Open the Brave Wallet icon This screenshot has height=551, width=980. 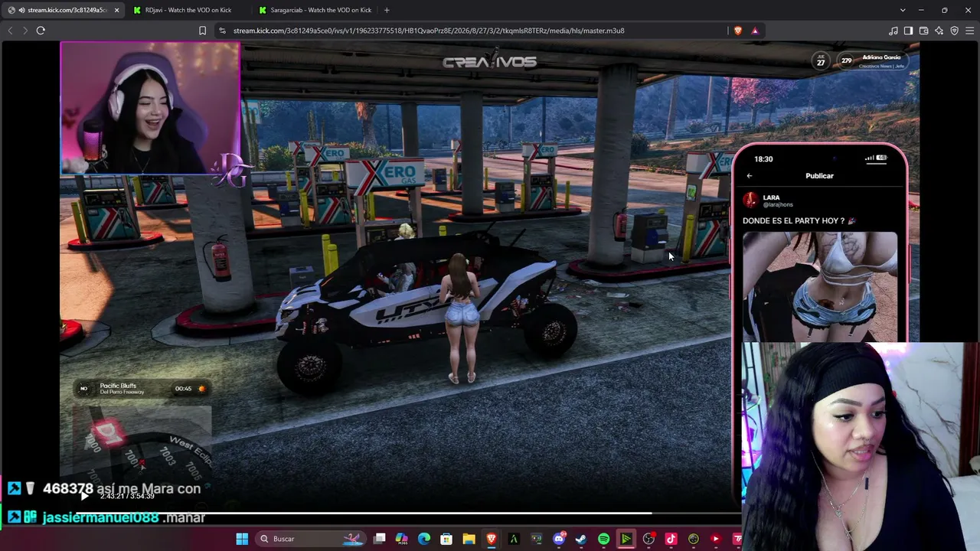pos(924,31)
